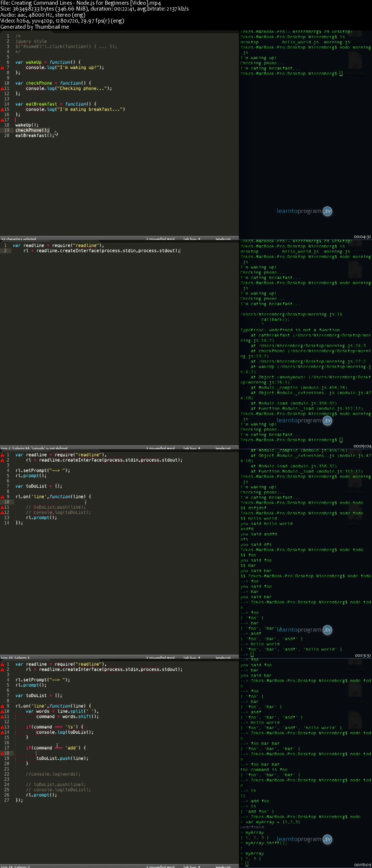The height and width of the screenshot is (868, 372).
Task: Click '1 misspelled word' in the 00:04:32 frame status bar
Action: 160,239
